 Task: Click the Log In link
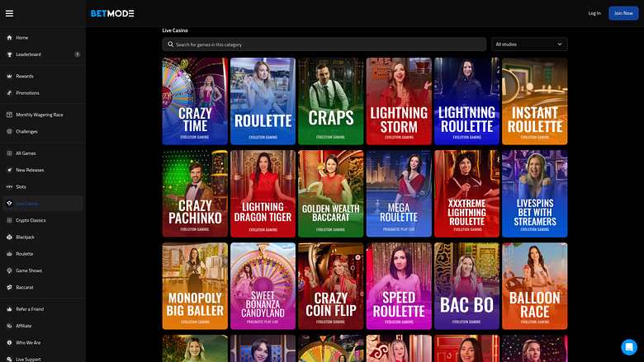[594, 13]
